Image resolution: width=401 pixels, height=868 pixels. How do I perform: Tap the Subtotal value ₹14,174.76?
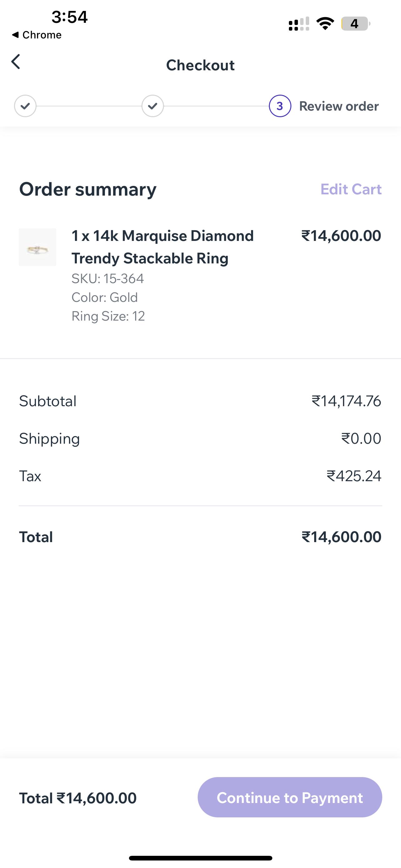click(x=346, y=401)
